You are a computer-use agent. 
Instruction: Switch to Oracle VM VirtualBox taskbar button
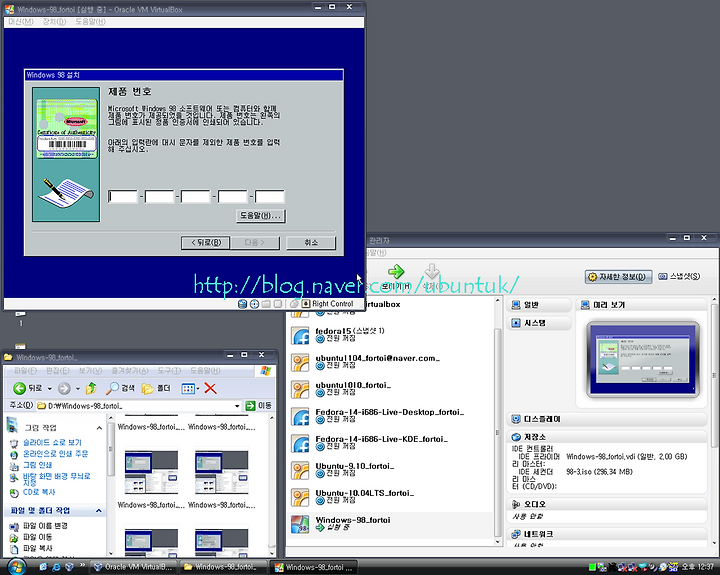tap(133, 567)
